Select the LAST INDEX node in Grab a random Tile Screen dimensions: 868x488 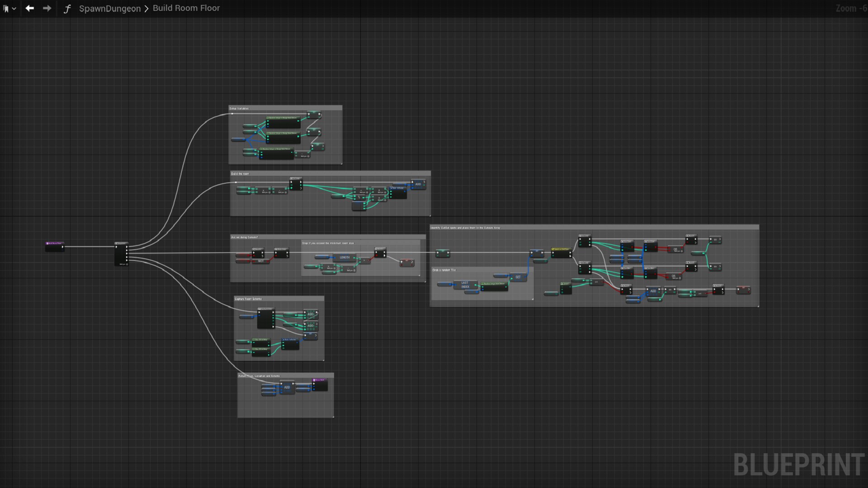coord(465,285)
